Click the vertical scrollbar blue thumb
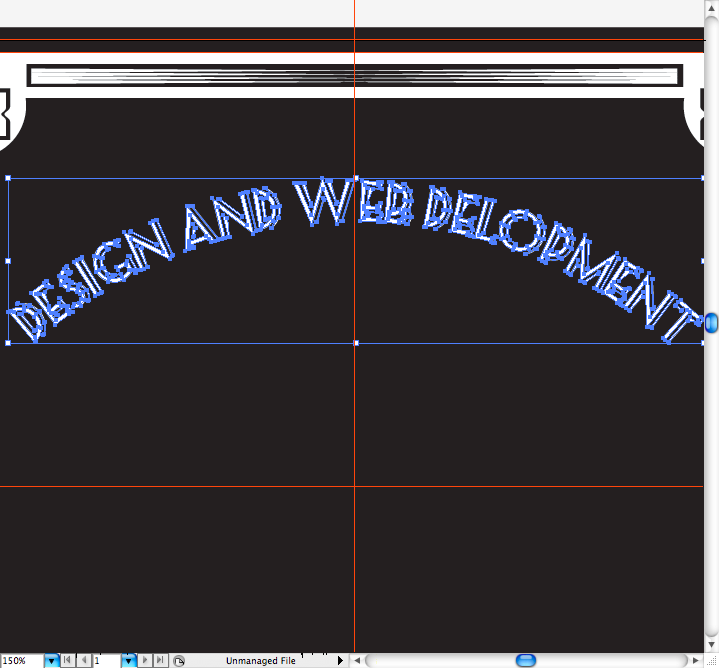 (x=711, y=323)
